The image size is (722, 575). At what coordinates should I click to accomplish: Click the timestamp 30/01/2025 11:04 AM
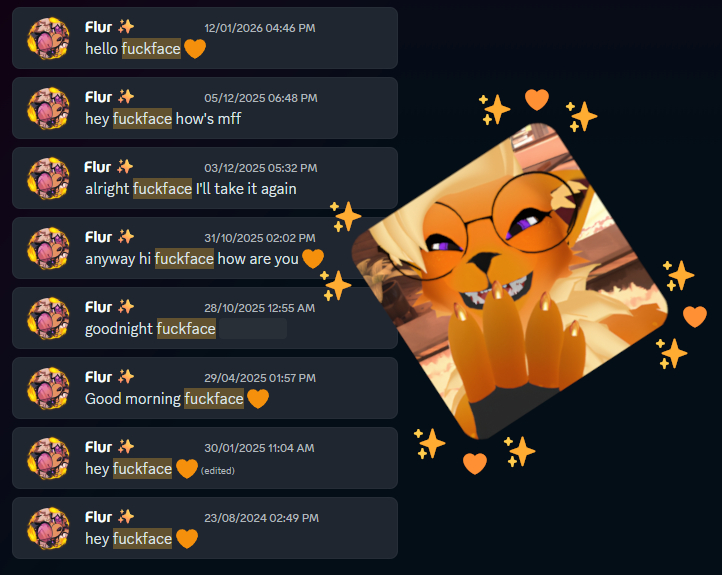259,448
